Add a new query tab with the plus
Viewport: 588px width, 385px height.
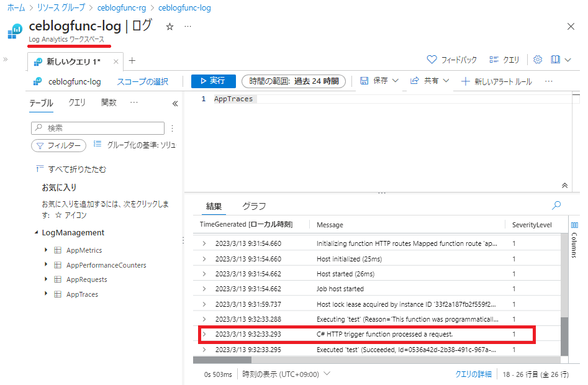[132, 61]
